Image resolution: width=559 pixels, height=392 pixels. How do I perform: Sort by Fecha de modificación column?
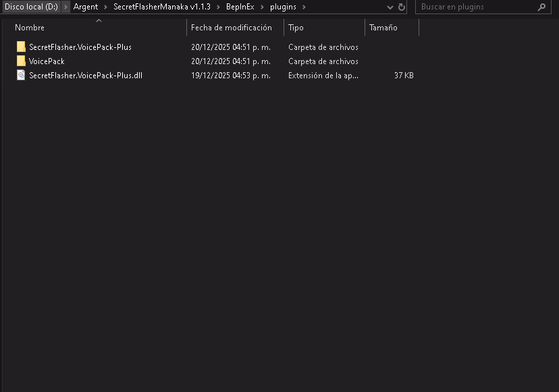231,28
